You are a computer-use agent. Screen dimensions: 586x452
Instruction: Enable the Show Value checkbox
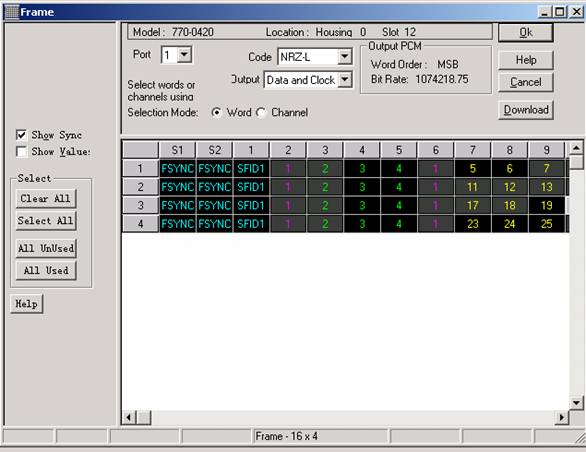click(21, 151)
